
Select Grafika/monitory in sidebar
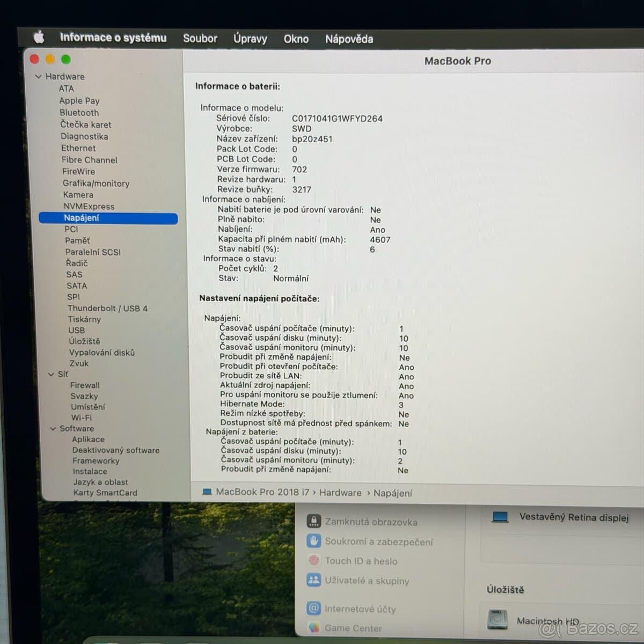click(96, 184)
